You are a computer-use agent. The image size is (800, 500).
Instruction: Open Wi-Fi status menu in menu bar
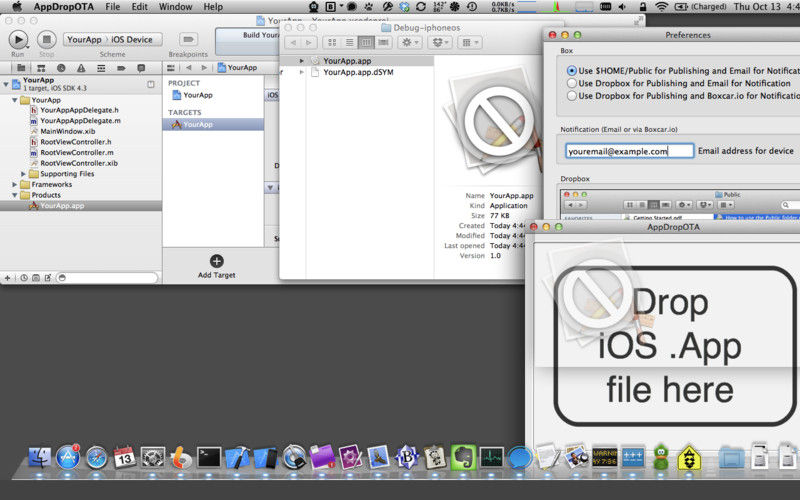point(661,7)
